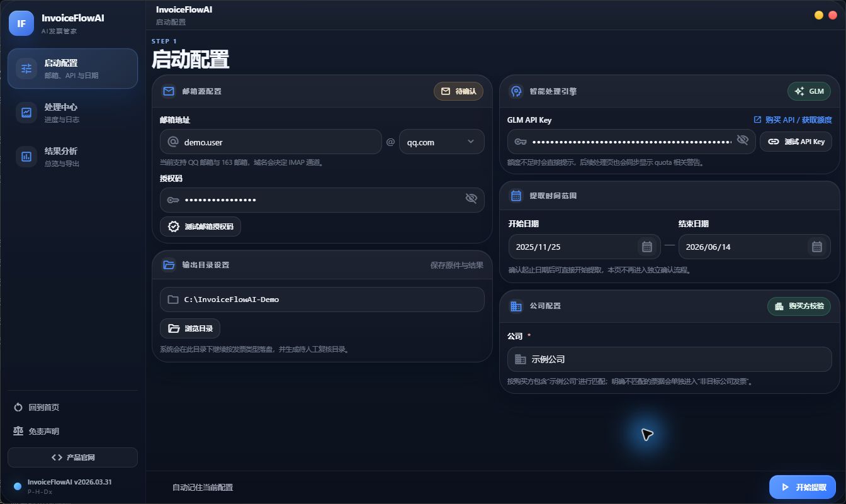This screenshot has width=846, height=504.
Task: Click the IF app logo icon
Action: [x=21, y=23]
